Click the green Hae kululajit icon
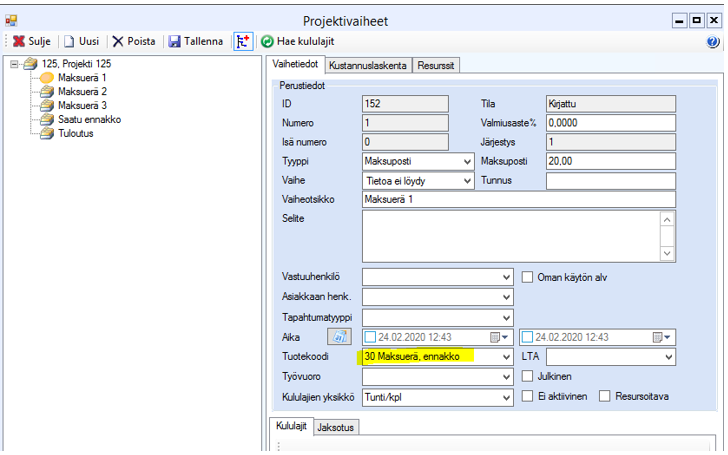 (x=267, y=41)
